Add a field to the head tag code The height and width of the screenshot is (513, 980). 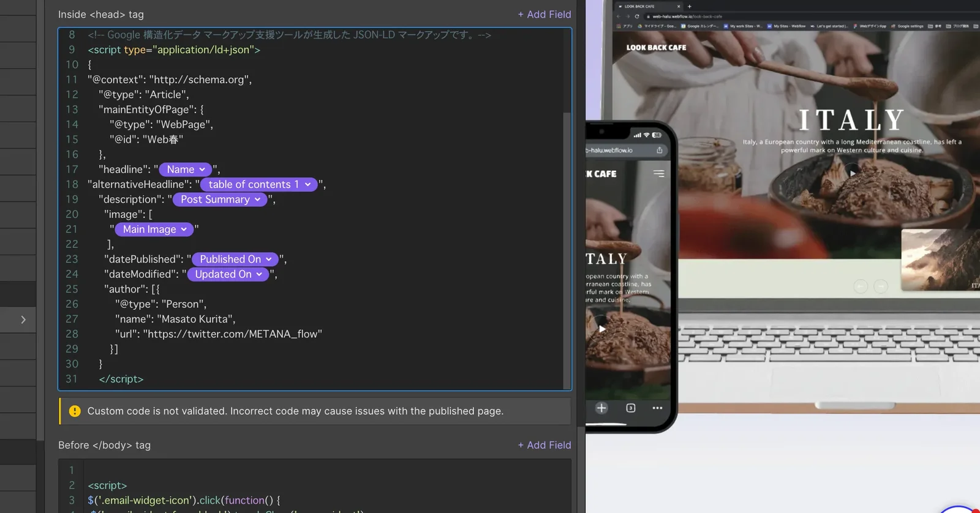tap(544, 14)
